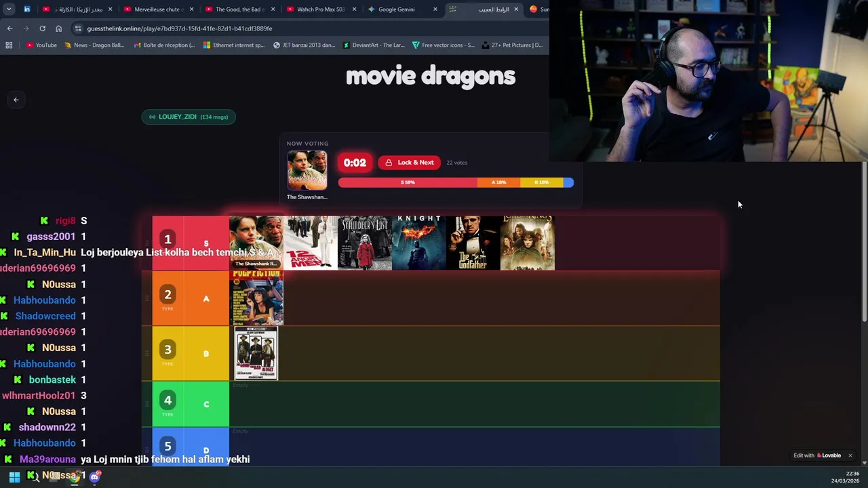The width and height of the screenshot is (868, 488).
Task: Go back using the browser back button
Action: pos(9,28)
